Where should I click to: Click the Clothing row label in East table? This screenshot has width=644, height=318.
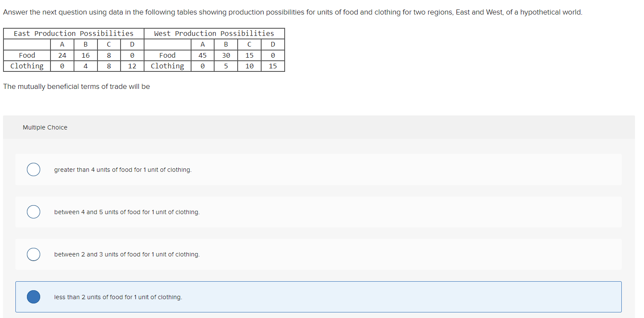tap(26, 66)
